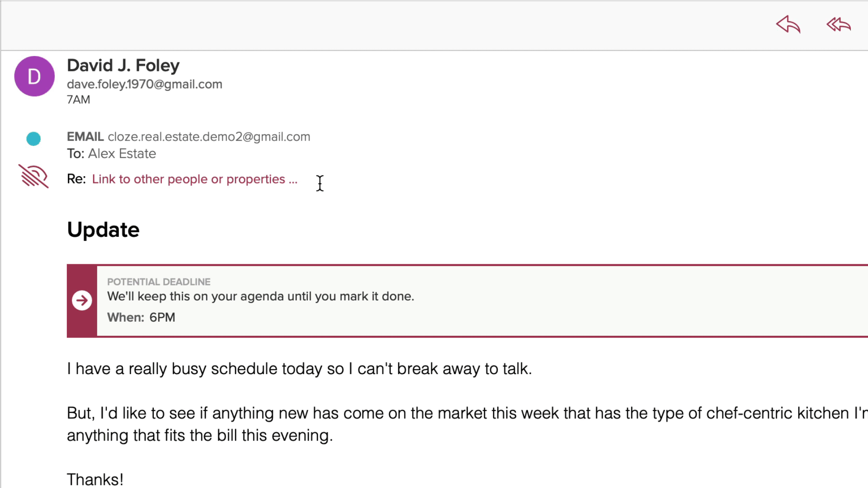Click cloze.real.estate.demo2@gmail.com account address

click(x=209, y=137)
